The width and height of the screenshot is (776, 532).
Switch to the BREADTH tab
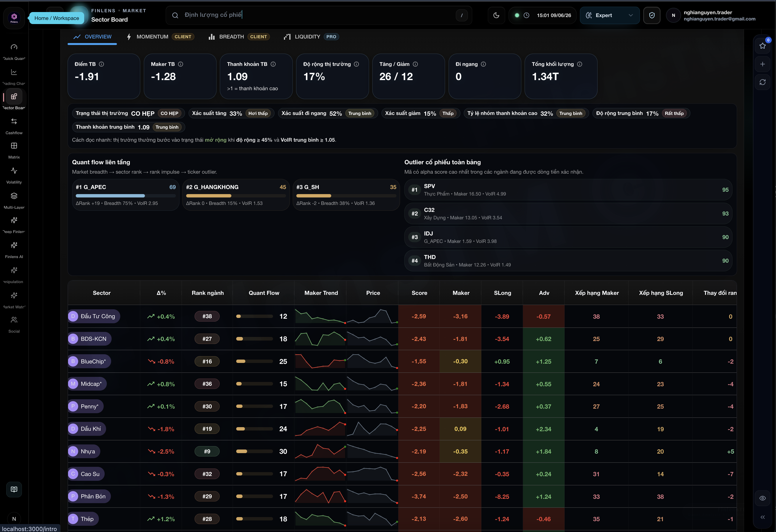click(239, 37)
